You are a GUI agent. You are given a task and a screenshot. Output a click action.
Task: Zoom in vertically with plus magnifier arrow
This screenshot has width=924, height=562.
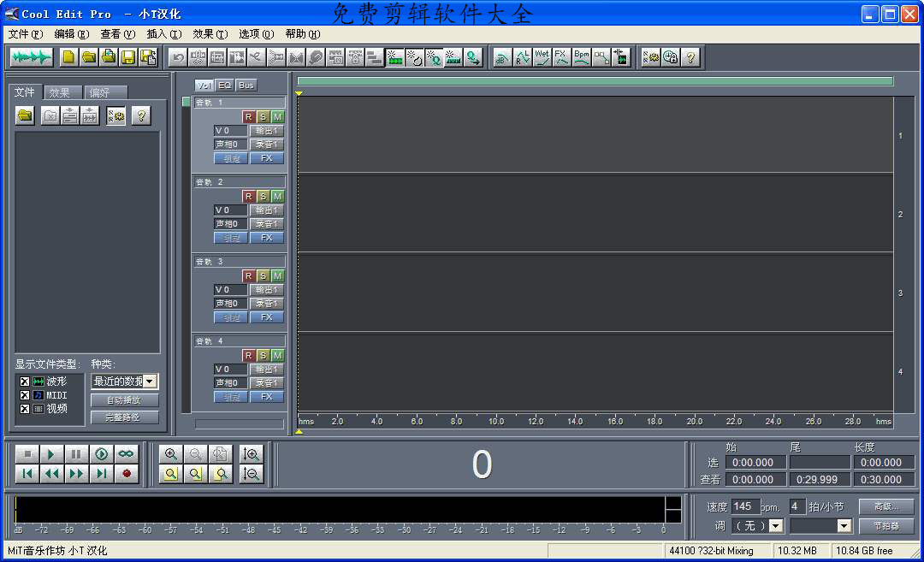tap(252, 454)
